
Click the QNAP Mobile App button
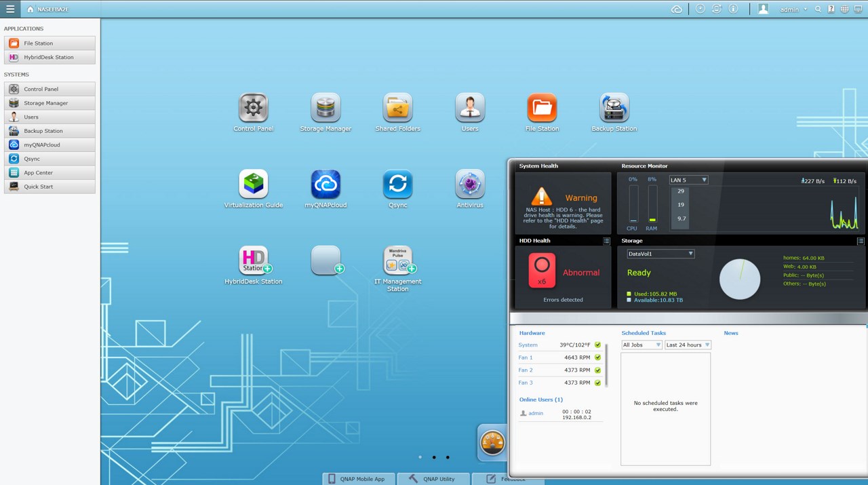[x=359, y=478]
